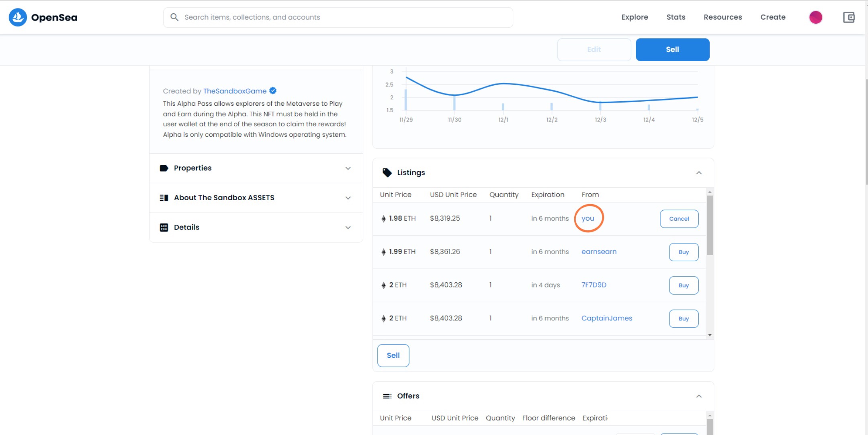Open the Create menu item
Image resolution: width=868 pixels, height=435 pixels.
click(773, 17)
